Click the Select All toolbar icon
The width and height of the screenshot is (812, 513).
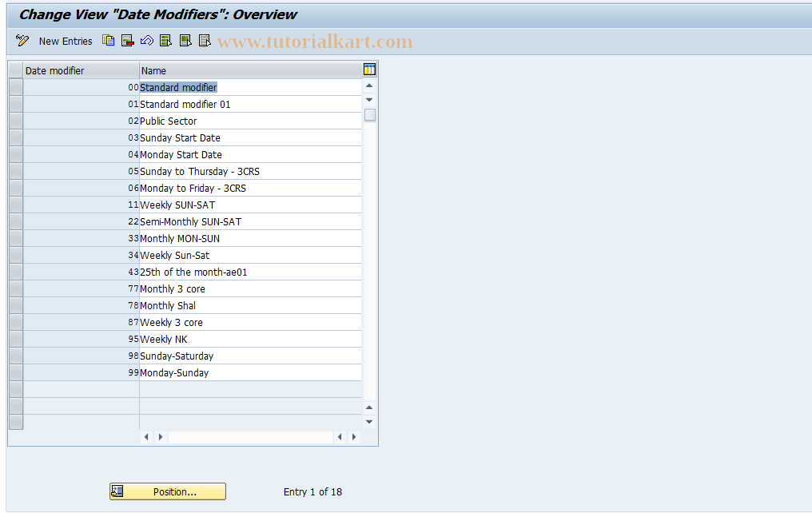click(165, 41)
